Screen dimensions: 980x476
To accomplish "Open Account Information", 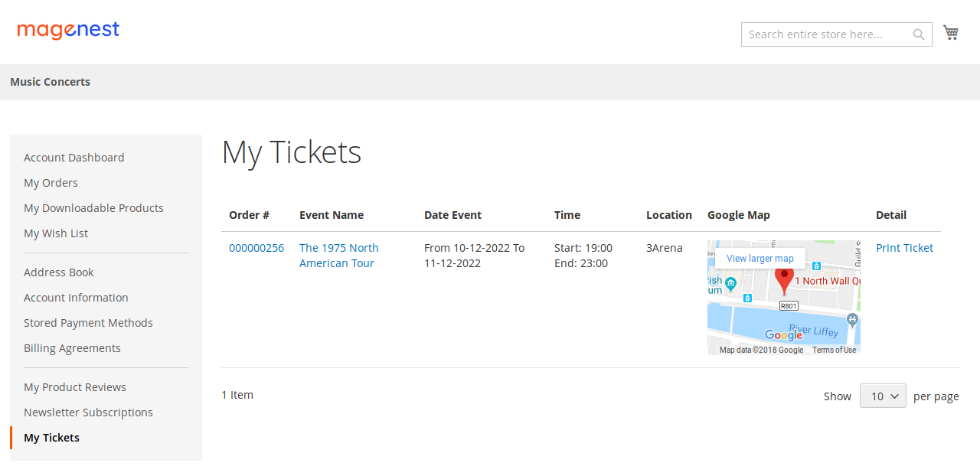I will pyautogui.click(x=76, y=298).
